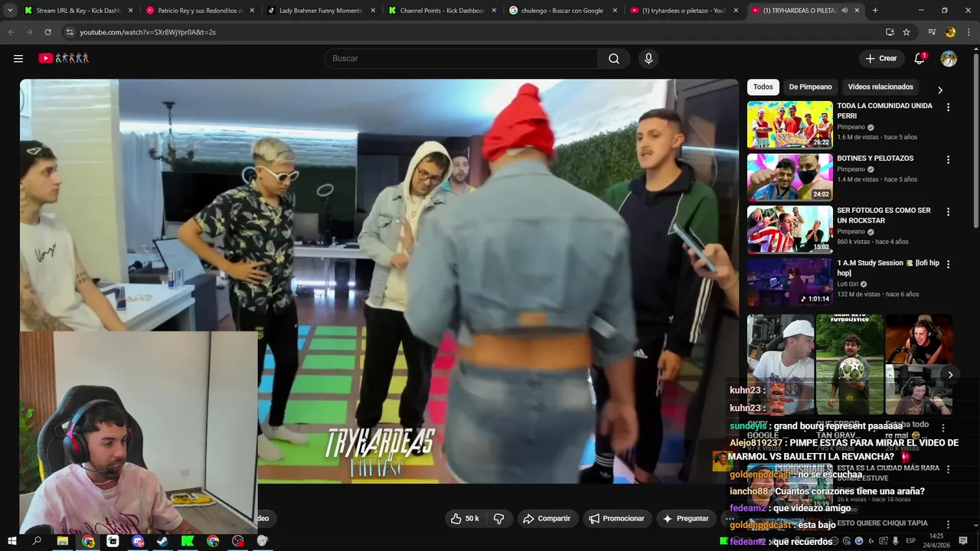Click the Compartir button
The image size is (980, 551).
tap(547, 518)
